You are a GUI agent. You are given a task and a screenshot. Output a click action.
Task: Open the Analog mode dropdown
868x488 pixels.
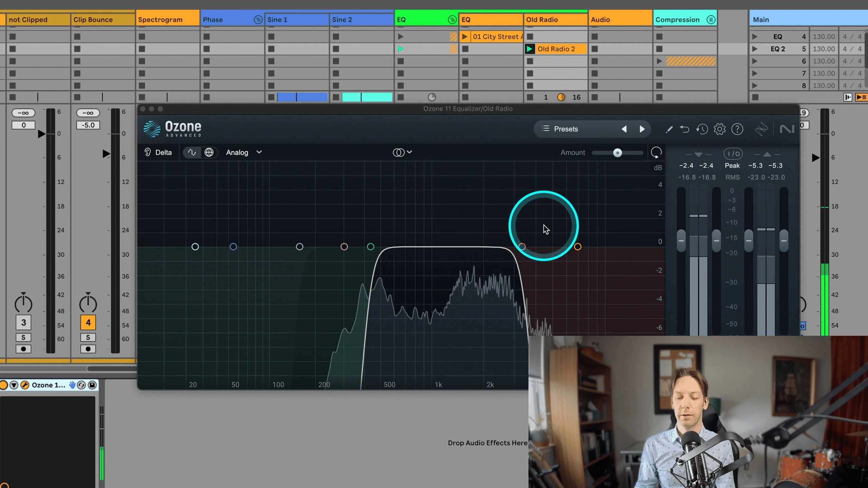[243, 152]
